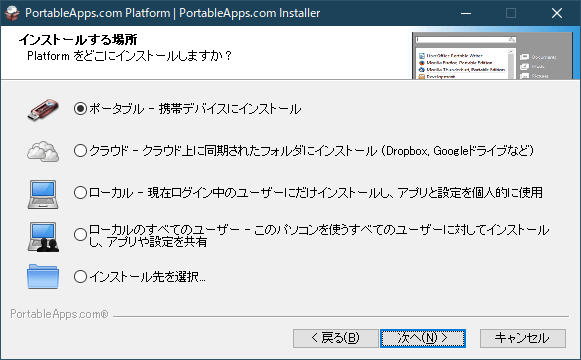Viewport: 581px width, 360px height.
Task: Select the ポータブル radio button
Action: (x=80, y=109)
